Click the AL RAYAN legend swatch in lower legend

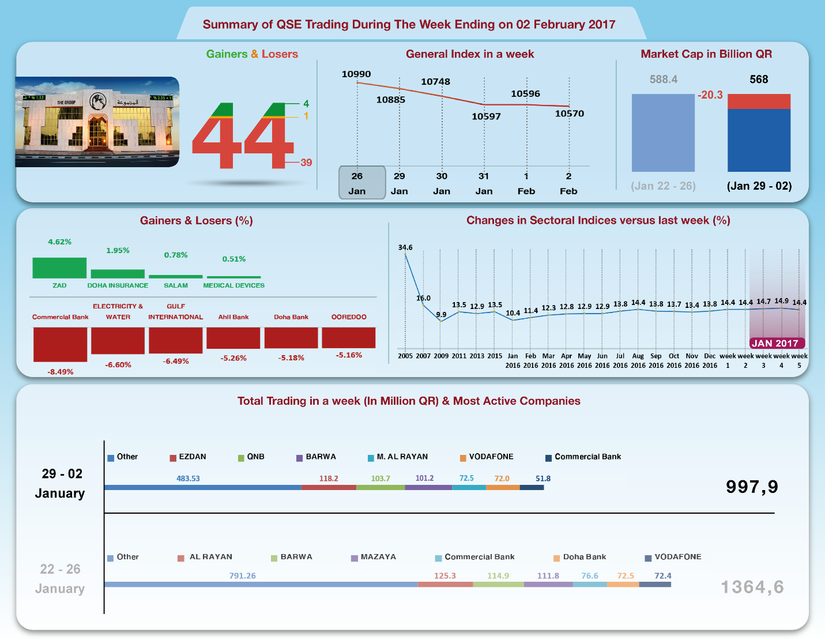[181, 558]
